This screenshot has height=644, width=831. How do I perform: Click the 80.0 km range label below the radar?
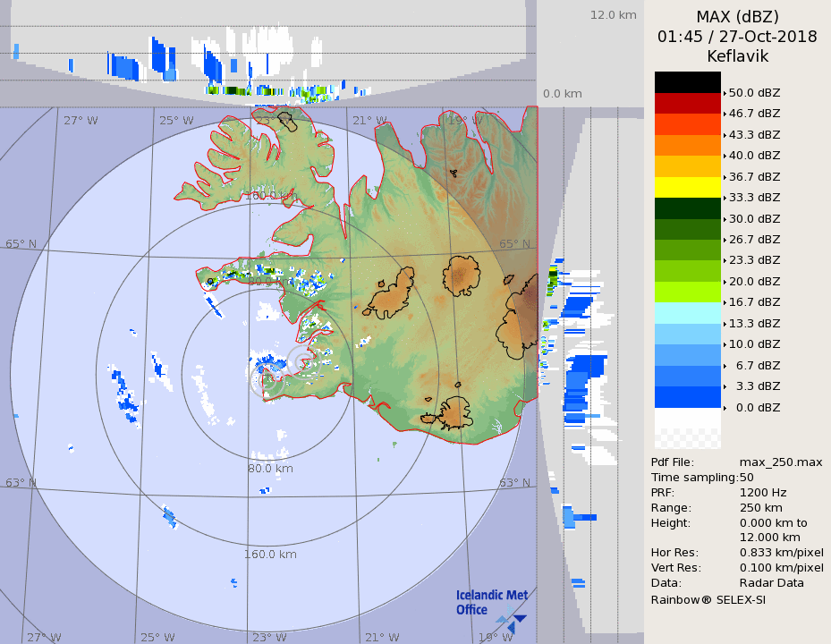click(271, 468)
